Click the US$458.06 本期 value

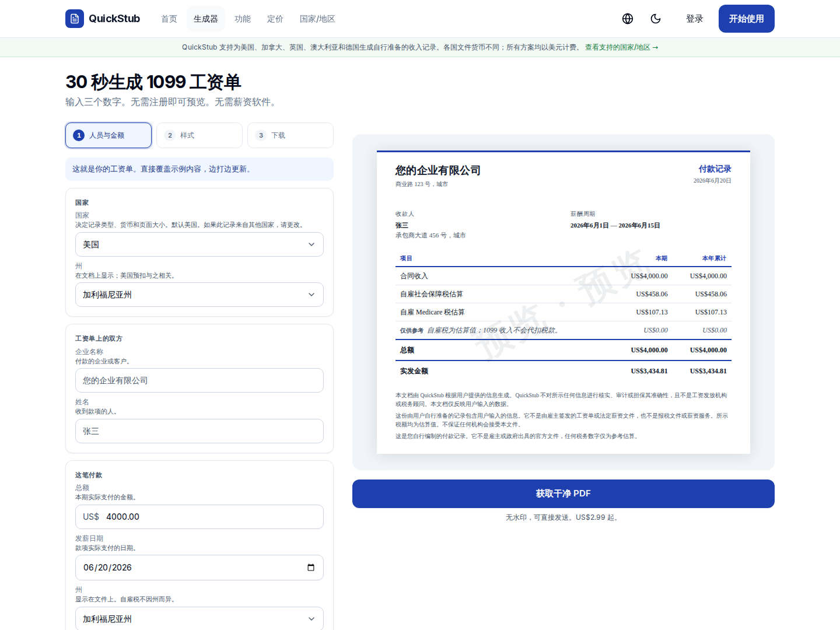[652, 294]
